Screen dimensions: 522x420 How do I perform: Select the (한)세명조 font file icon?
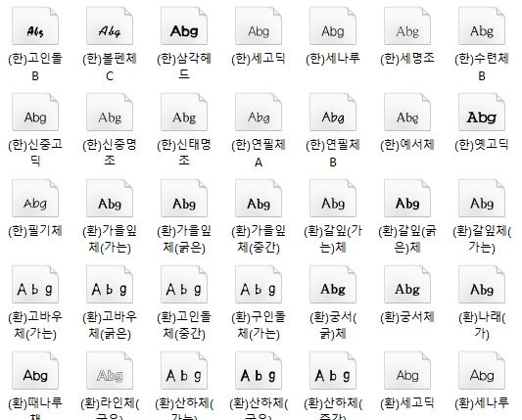[407, 26]
